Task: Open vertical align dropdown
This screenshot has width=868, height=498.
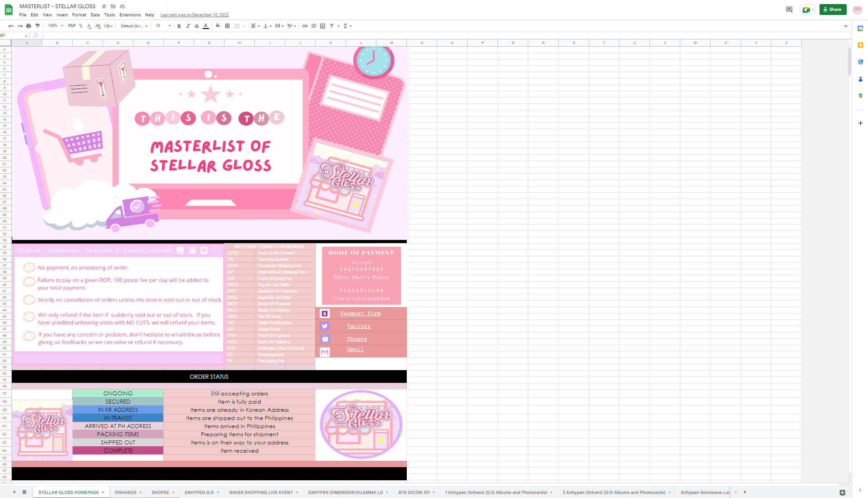Action: click(x=268, y=26)
